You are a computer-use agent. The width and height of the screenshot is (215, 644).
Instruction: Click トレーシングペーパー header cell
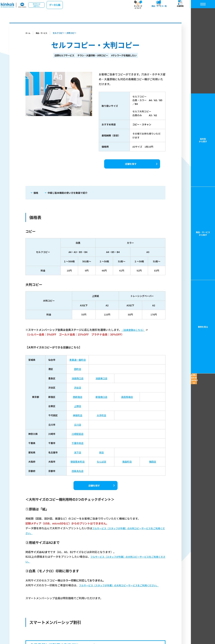[x=142, y=296]
